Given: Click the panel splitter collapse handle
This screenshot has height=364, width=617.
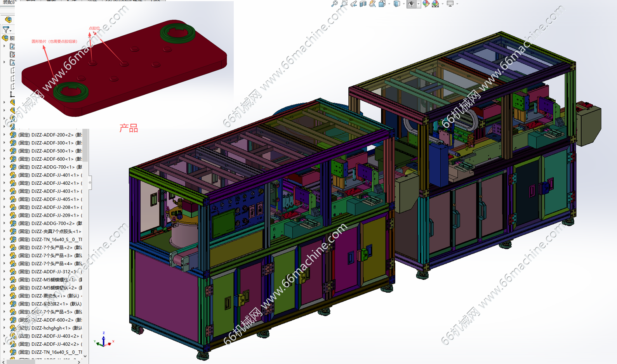Looking at the screenshot, I should coord(90,182).
